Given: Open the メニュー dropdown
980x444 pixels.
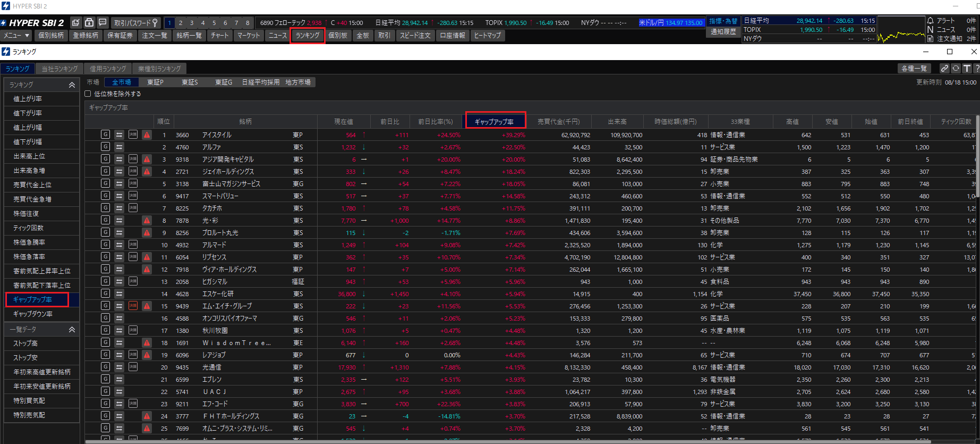Looking at the screenshot, I should tap(16, 36).
